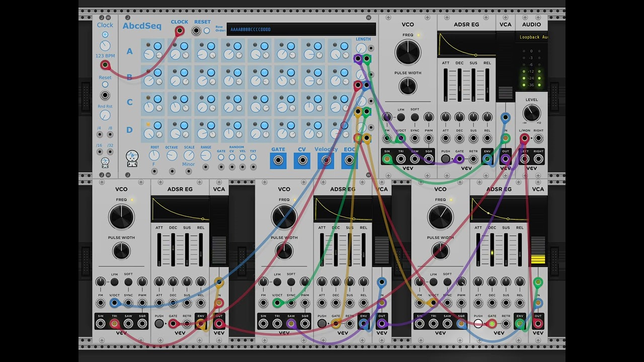This screenshot has height=362, width=644.
Task: Click the AbcdSeq SCALE knob set to Minor
Action: click(x=189, y=156)
